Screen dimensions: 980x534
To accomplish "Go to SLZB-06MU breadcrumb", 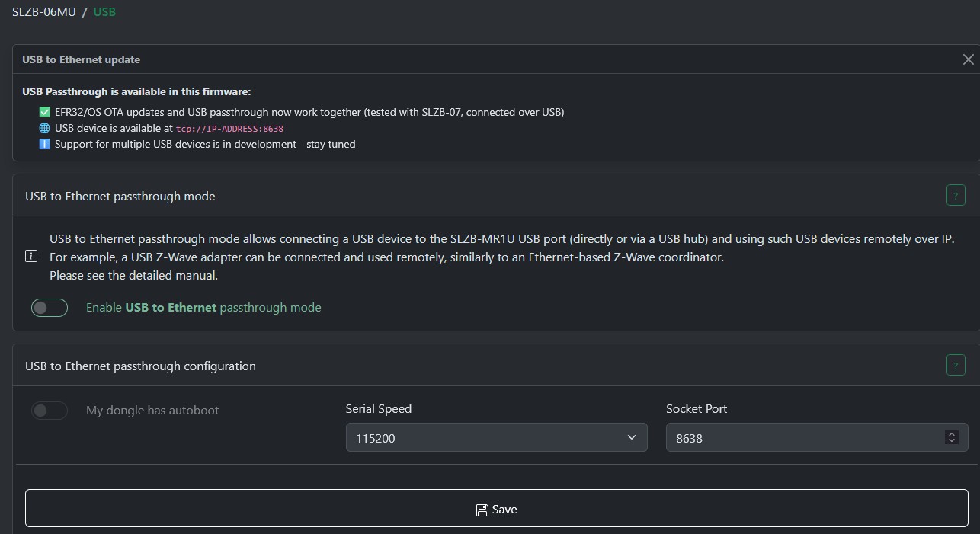I will pos(43,12).
